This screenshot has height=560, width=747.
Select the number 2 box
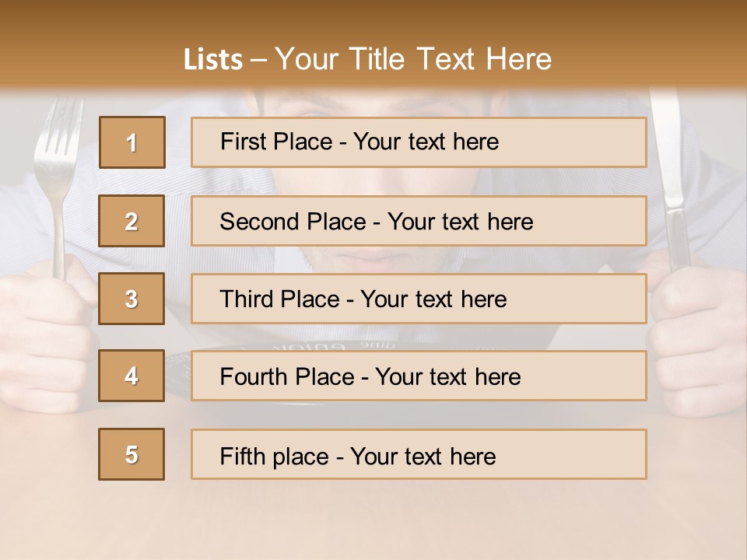point(132,221)
